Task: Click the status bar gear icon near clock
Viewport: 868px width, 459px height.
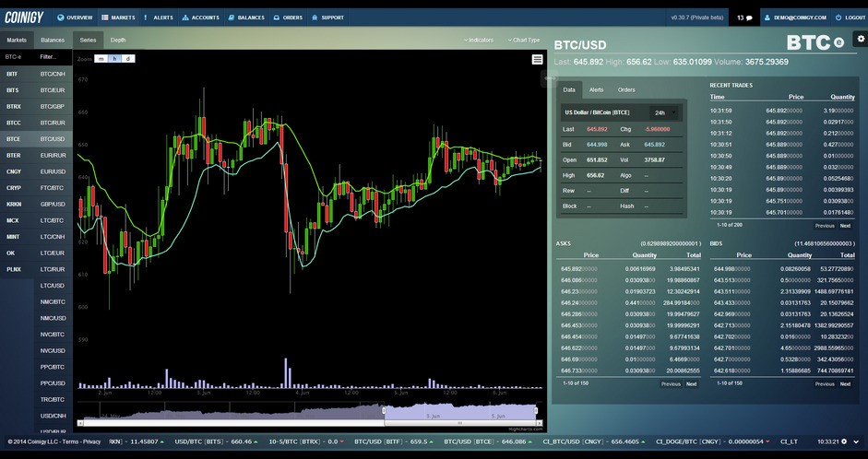Action: coord(844,441)
